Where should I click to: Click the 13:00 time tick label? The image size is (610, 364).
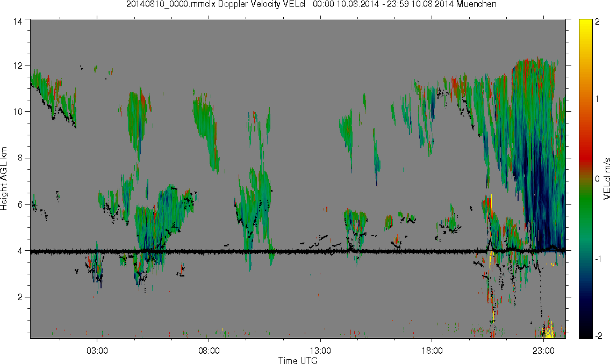pos(320,351)
